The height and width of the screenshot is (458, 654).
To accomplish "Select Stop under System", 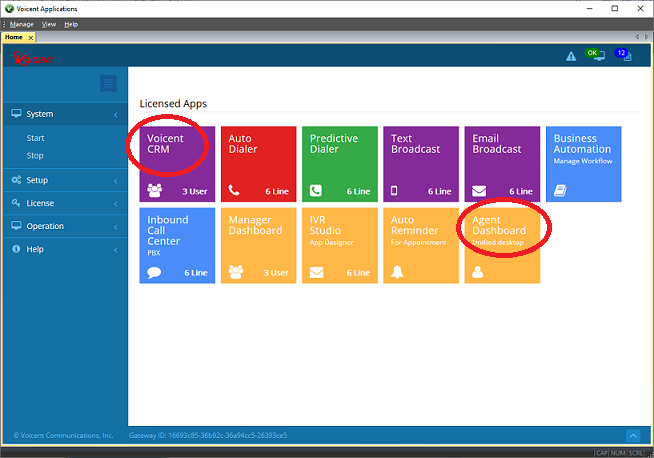I will click(x=35, y=156).
